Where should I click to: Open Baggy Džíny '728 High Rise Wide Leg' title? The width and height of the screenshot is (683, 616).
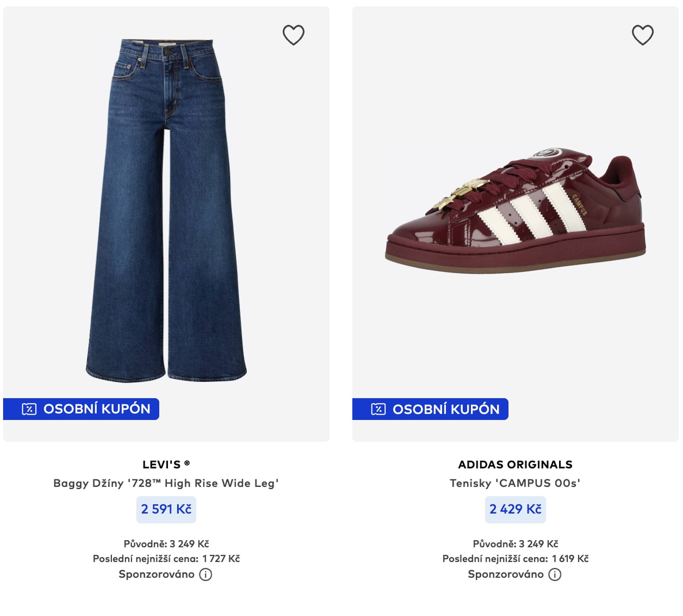pos(166,483)
